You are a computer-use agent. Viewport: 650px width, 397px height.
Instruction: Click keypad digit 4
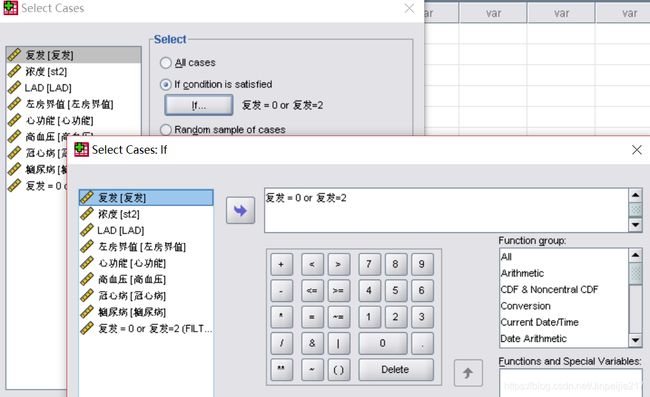(x=369, y=291)
